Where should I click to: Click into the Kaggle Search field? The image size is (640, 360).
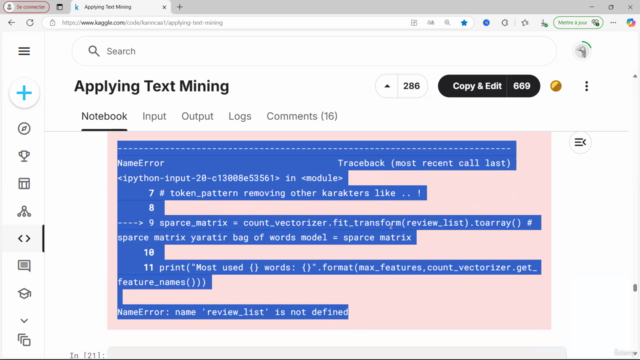(314, 51)
